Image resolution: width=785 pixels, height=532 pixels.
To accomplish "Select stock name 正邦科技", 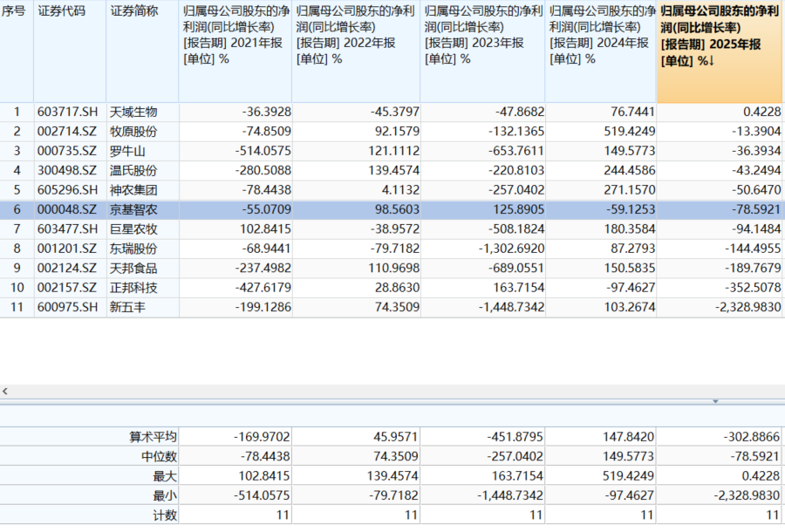I will click(133, 287).
